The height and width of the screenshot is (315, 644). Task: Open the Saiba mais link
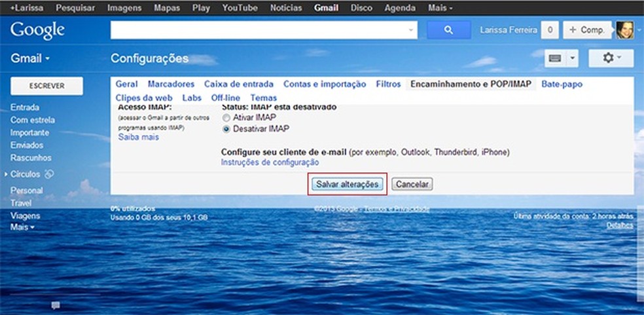[x=138, y=137]
